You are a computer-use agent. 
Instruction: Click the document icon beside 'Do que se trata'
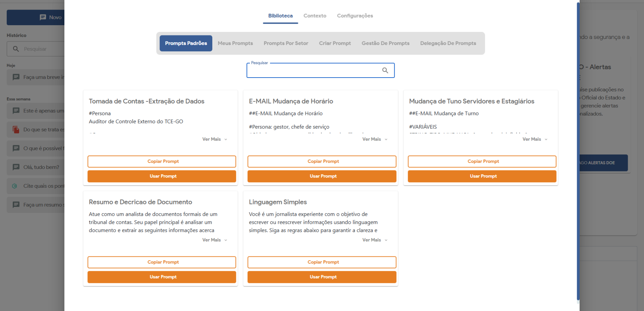pyautogui.click(x=16, y=130)
